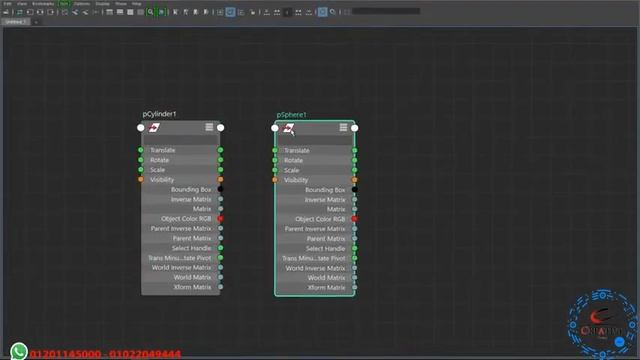Screen dimensions: 640x360
Task: Click pCylinder1 orange Visibility output port
Action: 220,179
